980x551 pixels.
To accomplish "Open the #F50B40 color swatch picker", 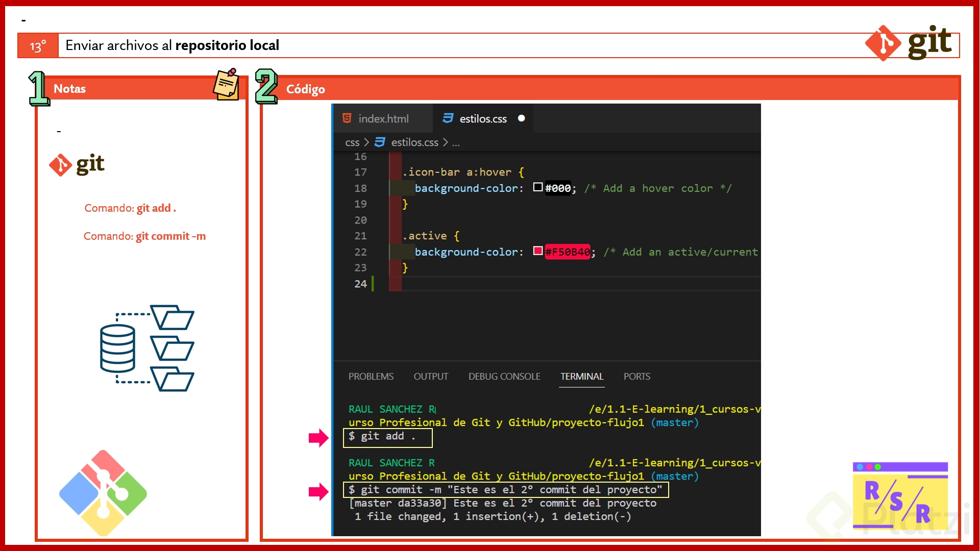I will click(537, 251).
